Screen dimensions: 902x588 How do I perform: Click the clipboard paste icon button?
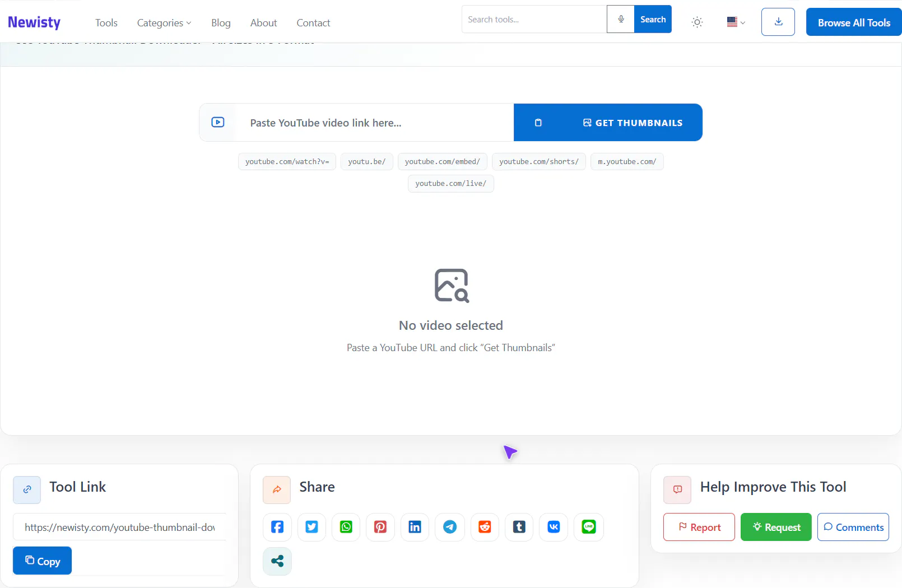538,123
